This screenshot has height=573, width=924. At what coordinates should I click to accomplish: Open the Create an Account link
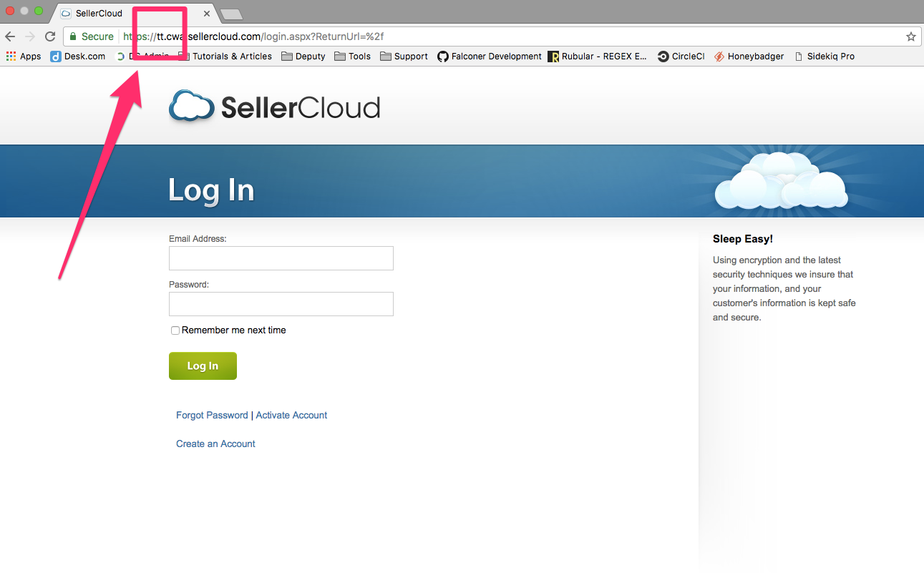215,444
